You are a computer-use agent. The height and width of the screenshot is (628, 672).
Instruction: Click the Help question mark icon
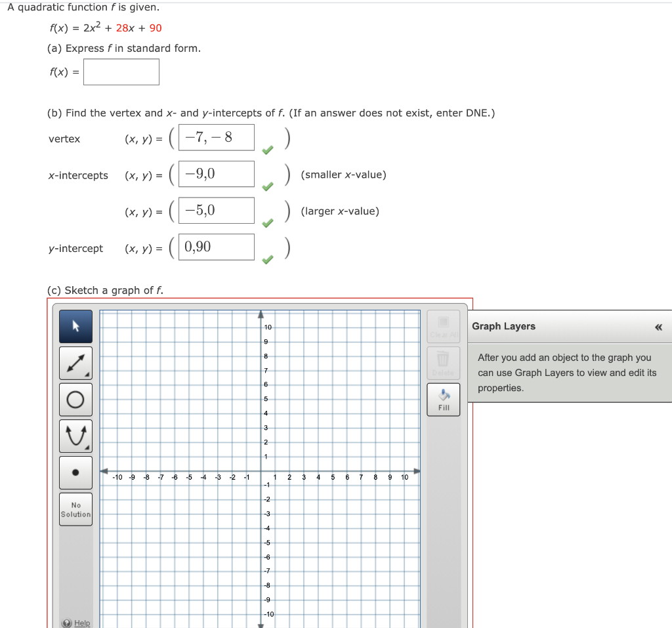(x=68, y=623)
